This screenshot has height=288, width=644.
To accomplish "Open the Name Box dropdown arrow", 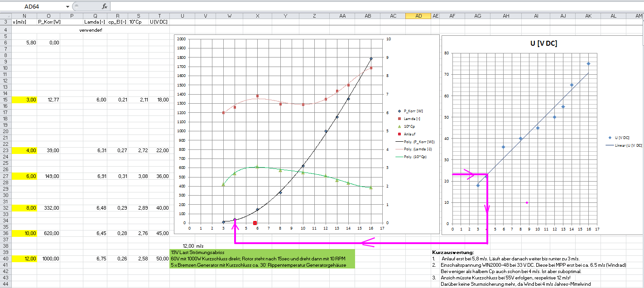I will pos(68,7).
